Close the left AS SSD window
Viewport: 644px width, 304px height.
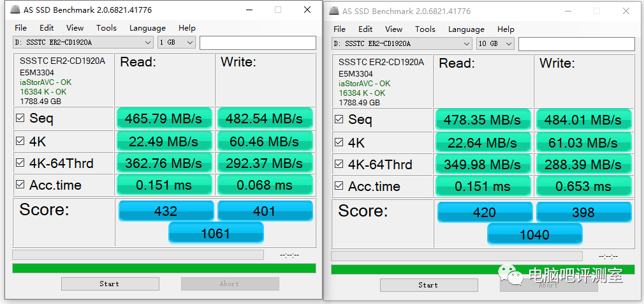pos(307,10)
